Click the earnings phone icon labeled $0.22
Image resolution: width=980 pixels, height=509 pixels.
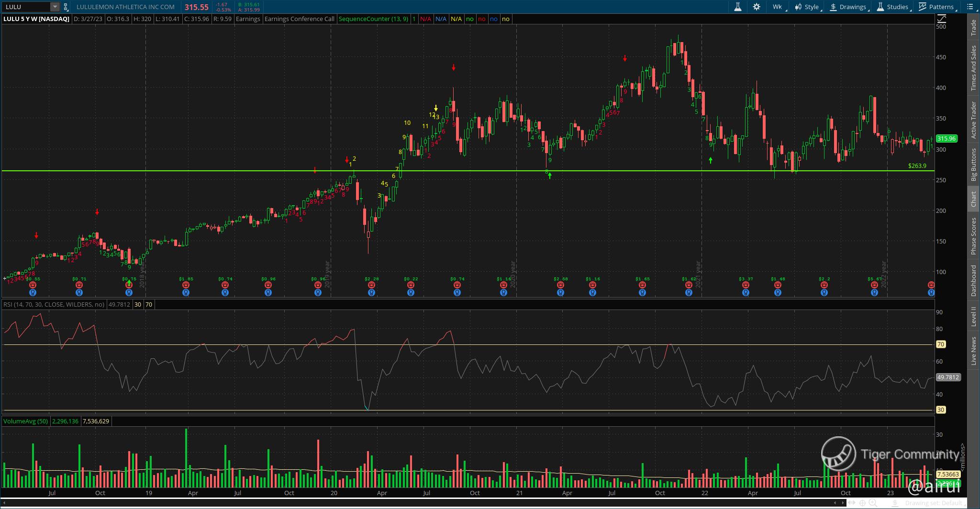(411, 285)
